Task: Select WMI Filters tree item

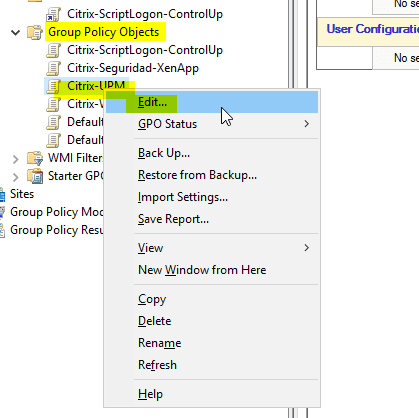Action: click(76, 158)
